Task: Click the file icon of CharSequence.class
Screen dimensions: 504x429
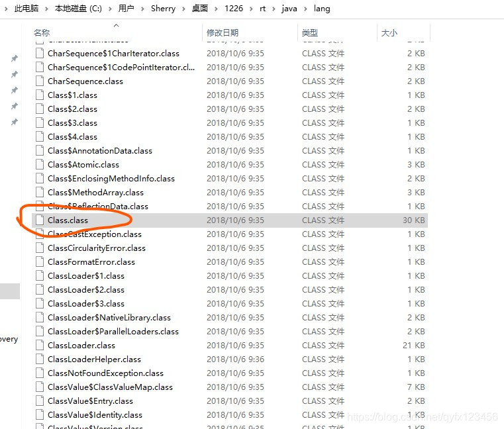Action: click(x=40, y=81)
